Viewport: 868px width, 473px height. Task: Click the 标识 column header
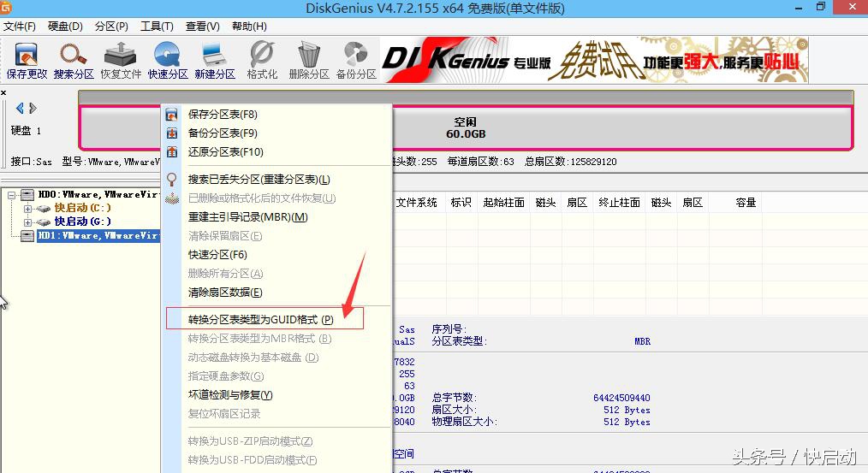[x=461, y=203]
